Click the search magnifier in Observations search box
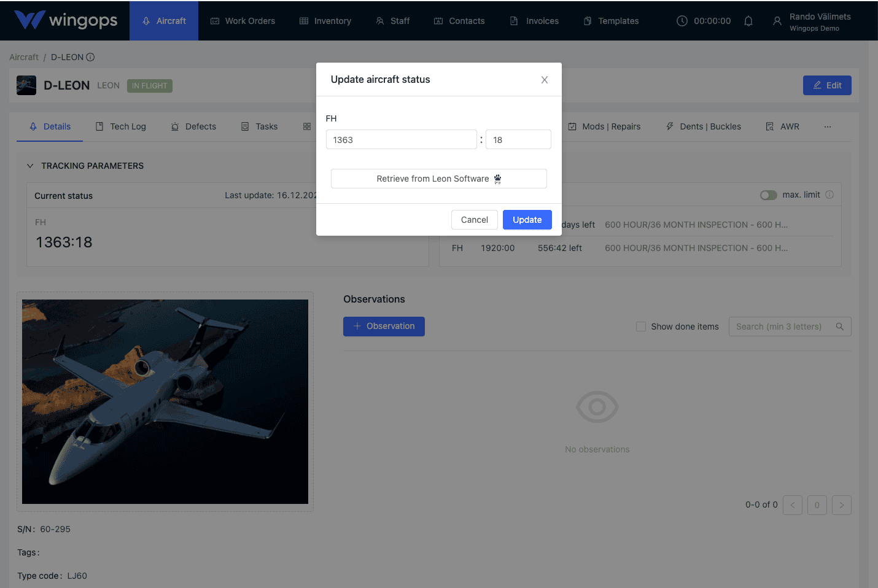 tap(839, 327)
